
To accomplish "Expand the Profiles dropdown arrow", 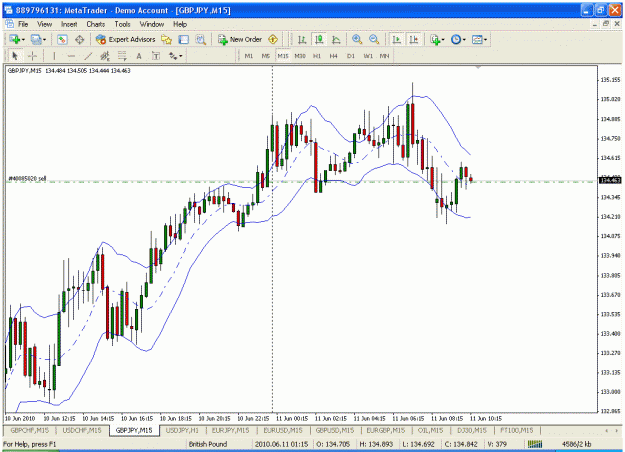I will pyautogui.click(x=45, y=40).
